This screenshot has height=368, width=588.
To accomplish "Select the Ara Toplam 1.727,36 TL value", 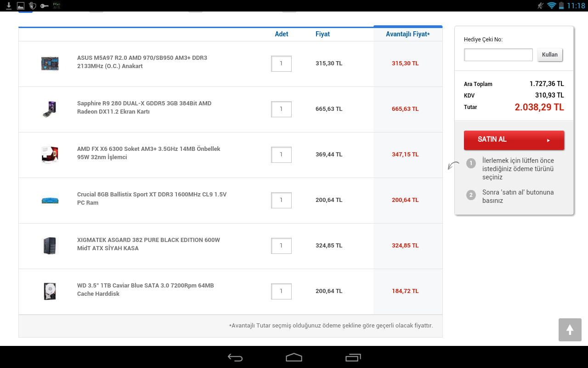I will coord(547,84).
